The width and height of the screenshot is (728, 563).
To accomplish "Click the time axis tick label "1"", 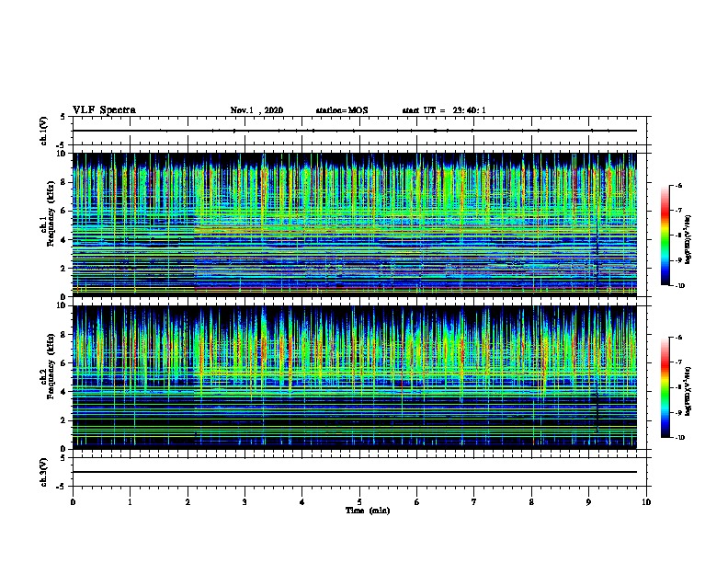I will click(x=130, y=502).
